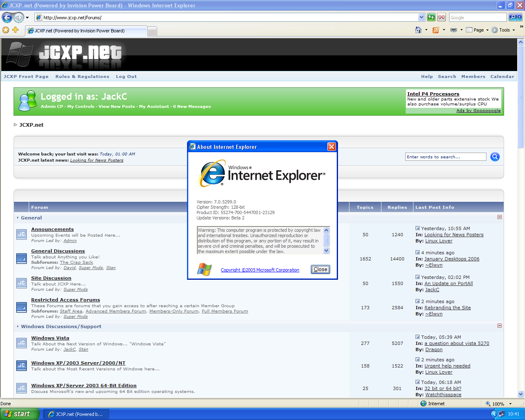Click the Site Discussion forum status icon
This screenshot has width=525, height=420.
(21, 283)
